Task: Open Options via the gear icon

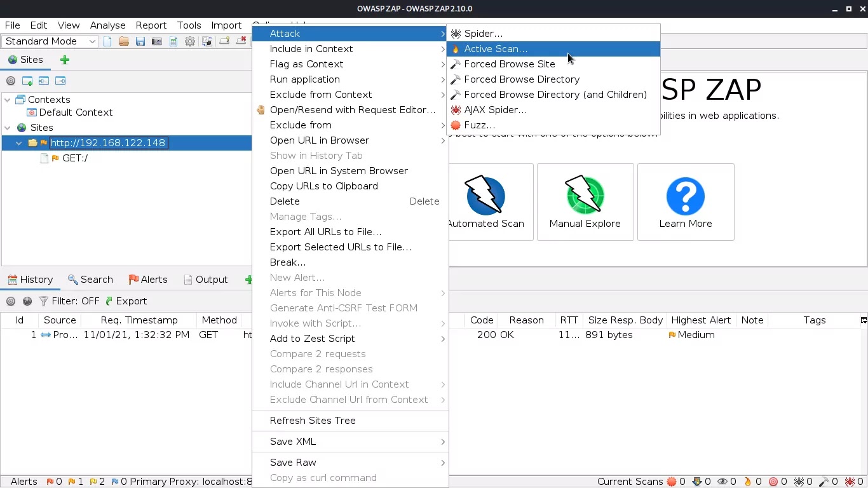Action: click(190, 41)
